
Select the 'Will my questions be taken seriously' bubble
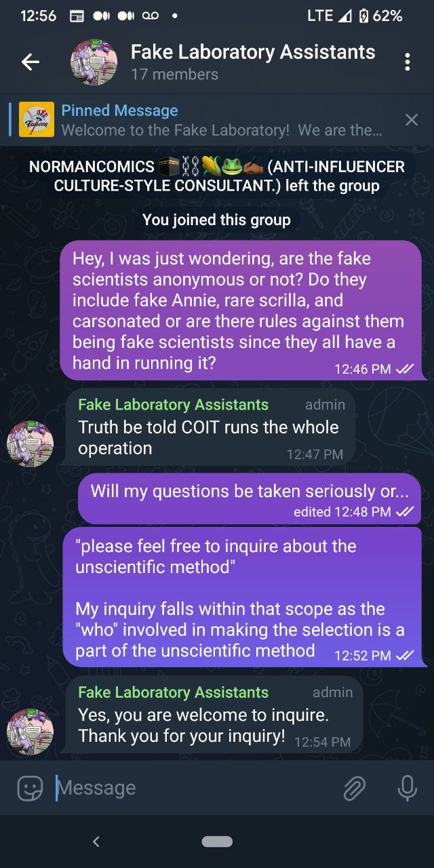pos(250,499)
